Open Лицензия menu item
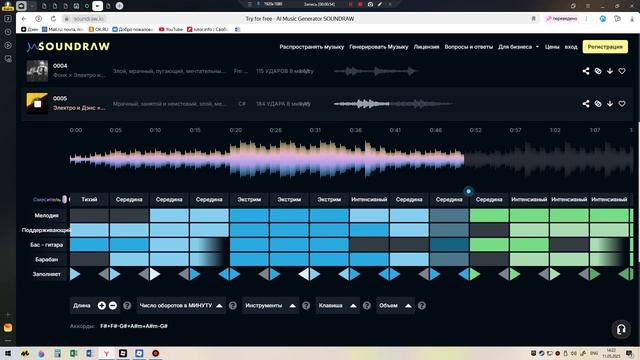640x360 pixels. [426, 47]
